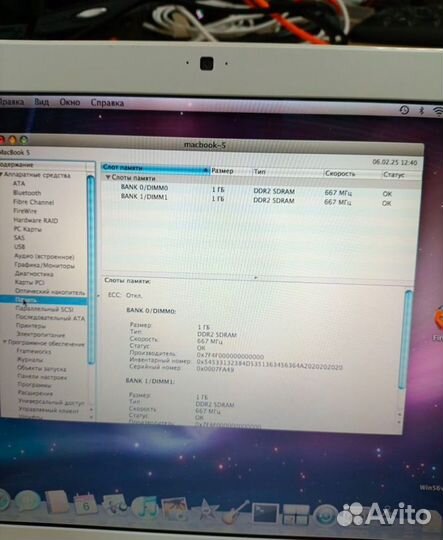Click the details pane scroll down arrow
This screenshot has height=540, width=443.
coord(399,422)
